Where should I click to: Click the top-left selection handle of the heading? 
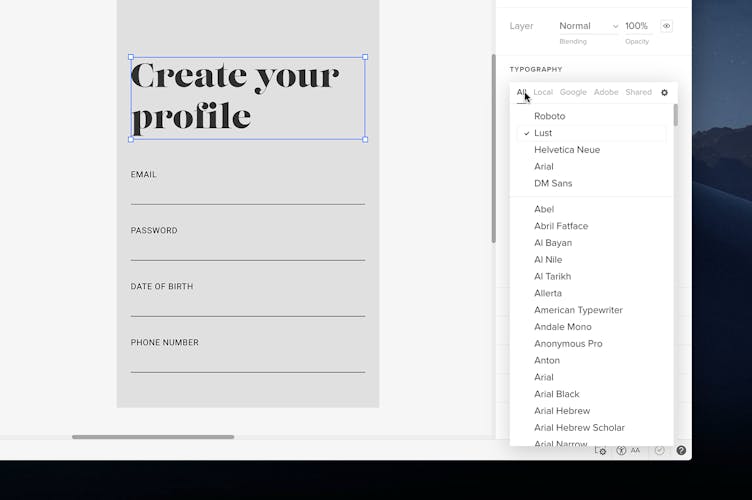(131, 57)
